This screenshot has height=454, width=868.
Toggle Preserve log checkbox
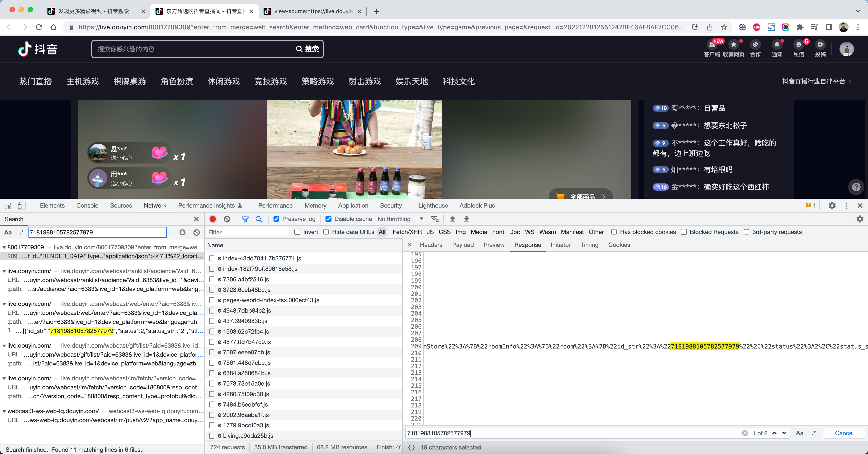pyautogui.click(x=276, y=219)
